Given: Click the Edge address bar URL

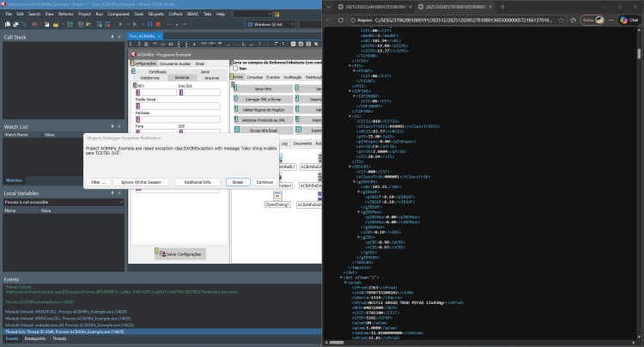Looking at the screenshot, I should pyautogui.click(x=464, y=20).
